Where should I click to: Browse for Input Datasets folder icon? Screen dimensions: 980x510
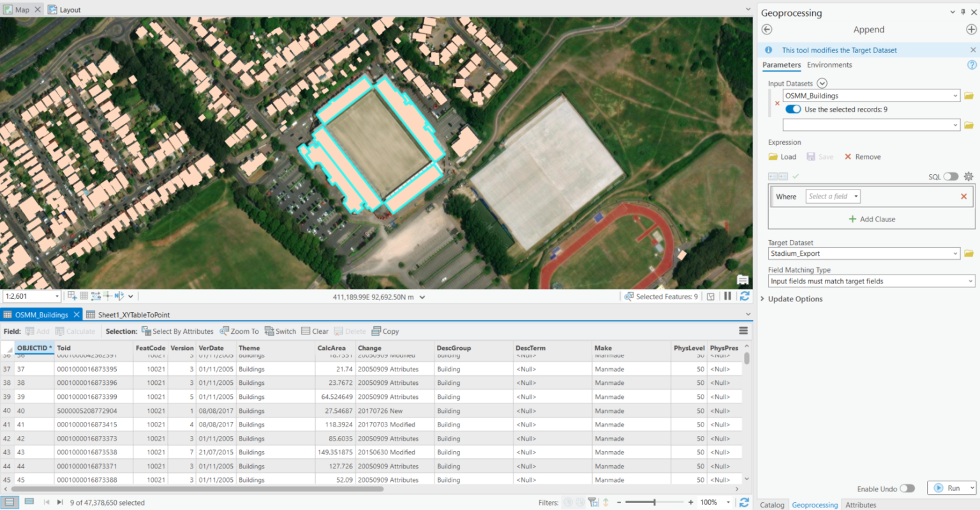pyautogui.click(x=969, y=96)
